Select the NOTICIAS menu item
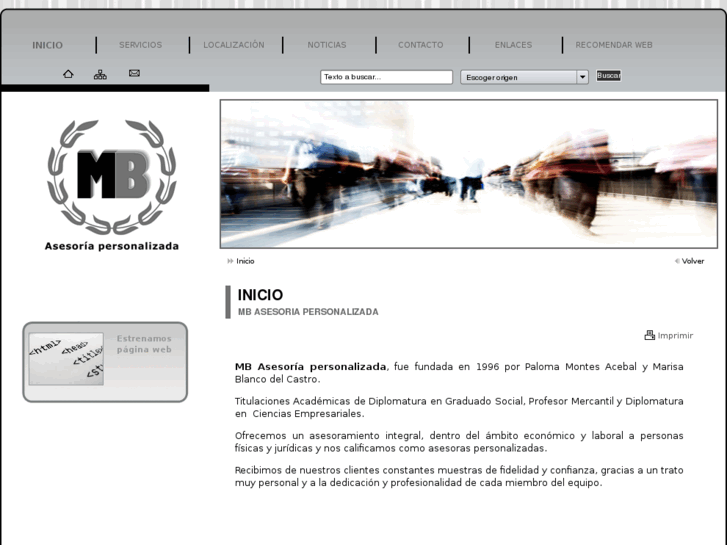 [327, 45]
